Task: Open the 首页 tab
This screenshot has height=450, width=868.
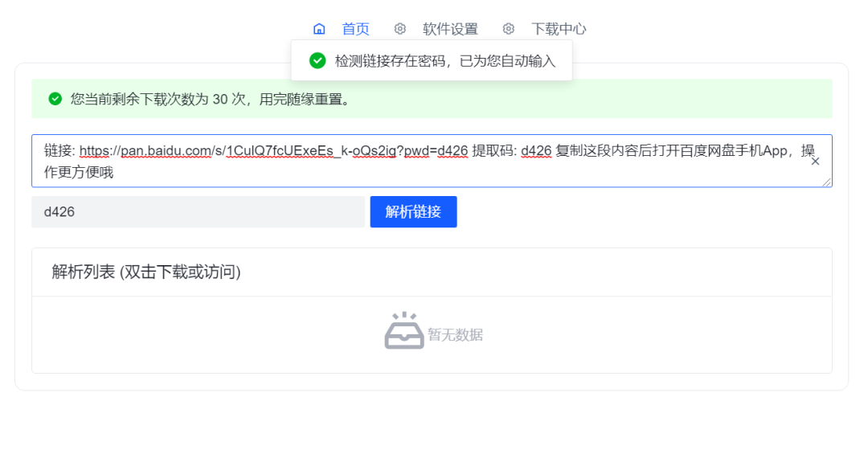Action: (355, 29)
